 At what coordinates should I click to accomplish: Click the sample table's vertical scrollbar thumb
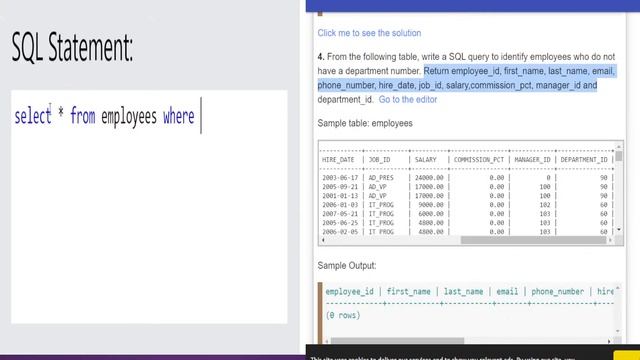point(619,156)
